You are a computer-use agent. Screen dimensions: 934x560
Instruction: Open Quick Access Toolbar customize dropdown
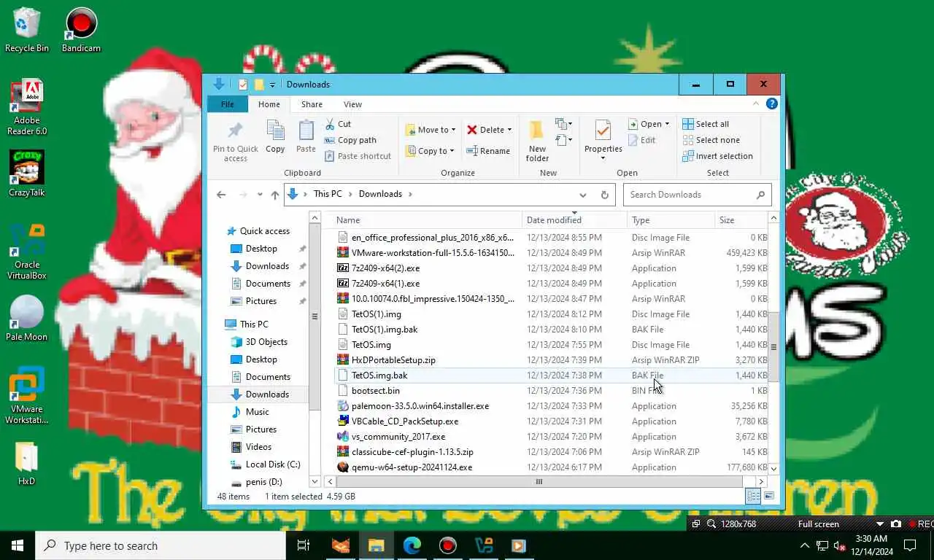click(272, 85)
